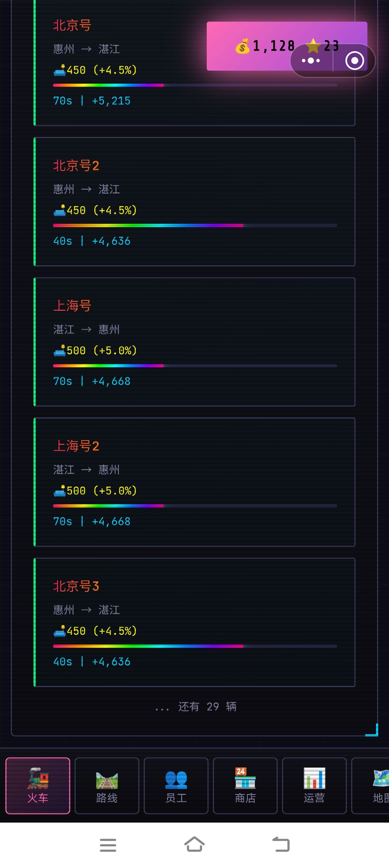This screenshot has height=868, width=389.
Task: Tap the gold star icon
Action: [313, 46]
